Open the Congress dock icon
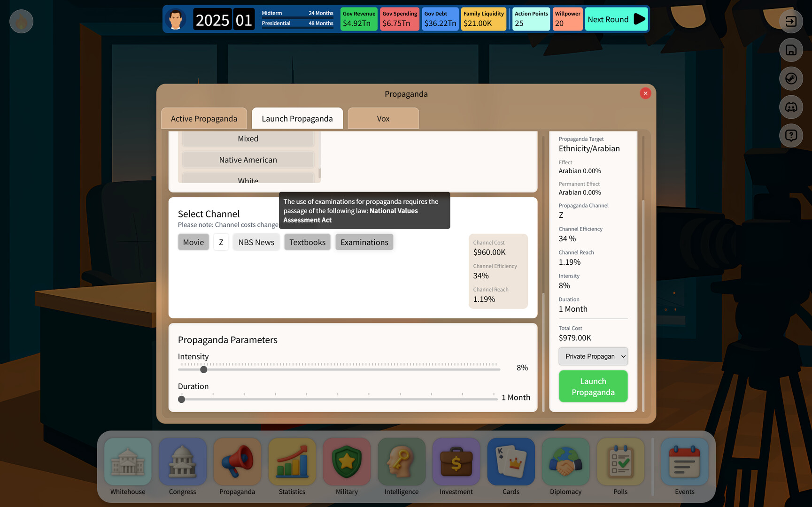The image size is (812, 507). click(182, 462)
